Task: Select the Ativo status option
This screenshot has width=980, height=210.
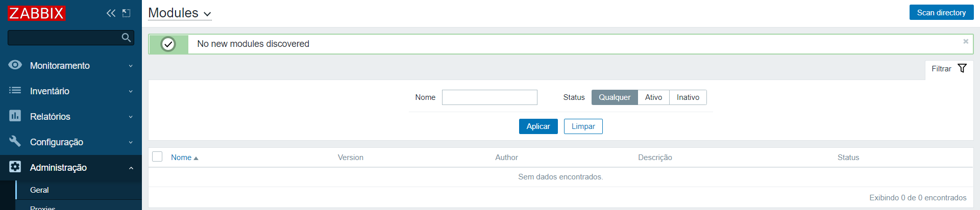Action: pyautogui.click(x=653, y=97)
